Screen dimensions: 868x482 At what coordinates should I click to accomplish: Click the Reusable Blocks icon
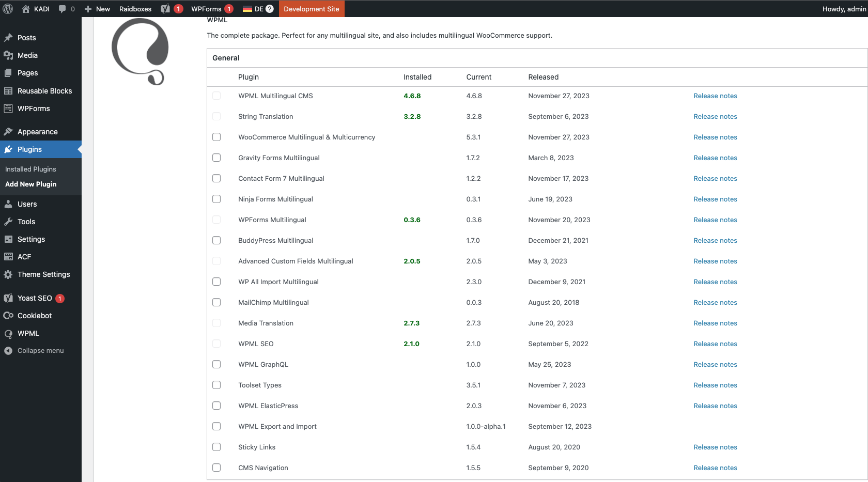click(x=8, y=91)
